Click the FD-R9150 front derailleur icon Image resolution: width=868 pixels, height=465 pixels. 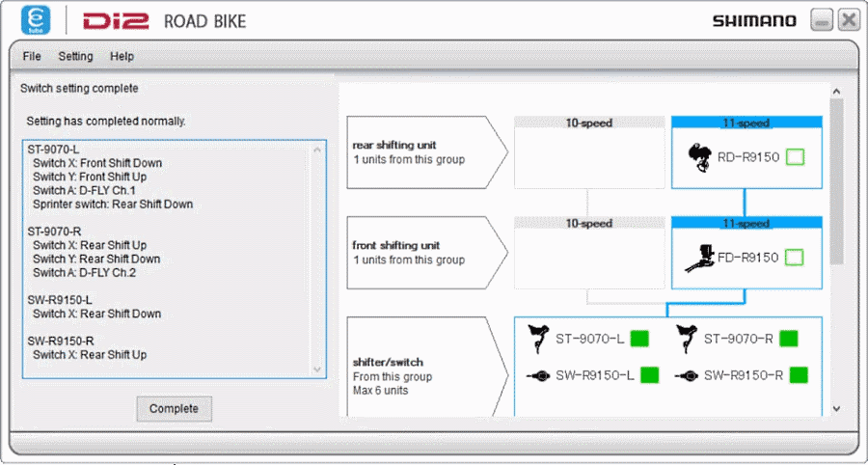point(699,259)
